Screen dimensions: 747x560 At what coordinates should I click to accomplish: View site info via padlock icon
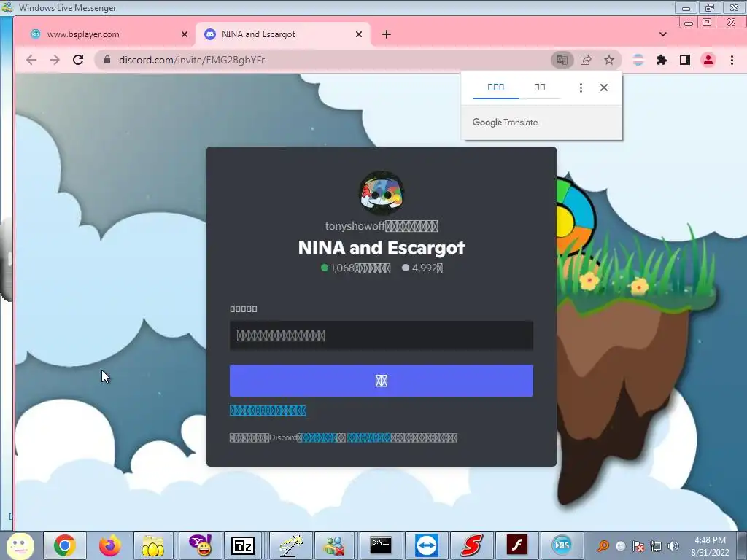(x=107, y=60)
